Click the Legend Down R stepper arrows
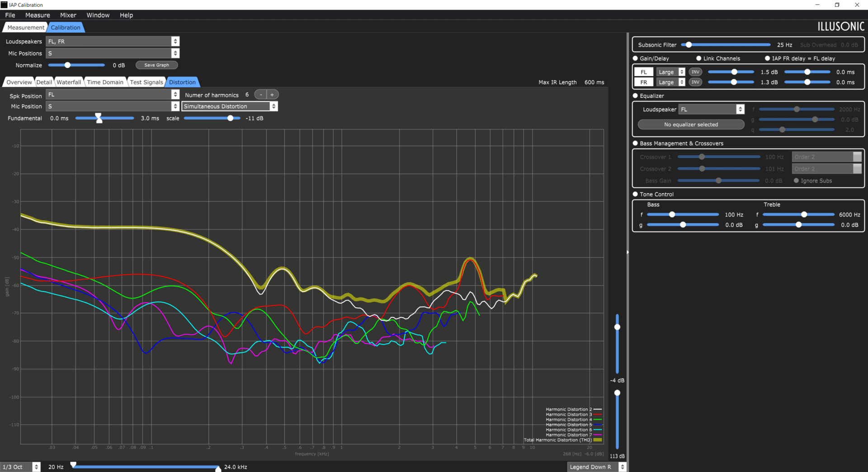The height and width of the screenshot is (472, 868). 623,467
